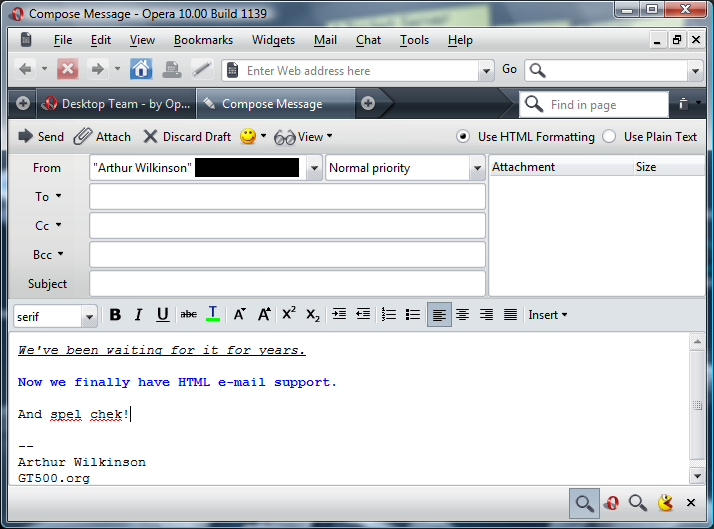
Task: Toggle Underline formatting
Action: pyautogui.click(x=163, y=315)
